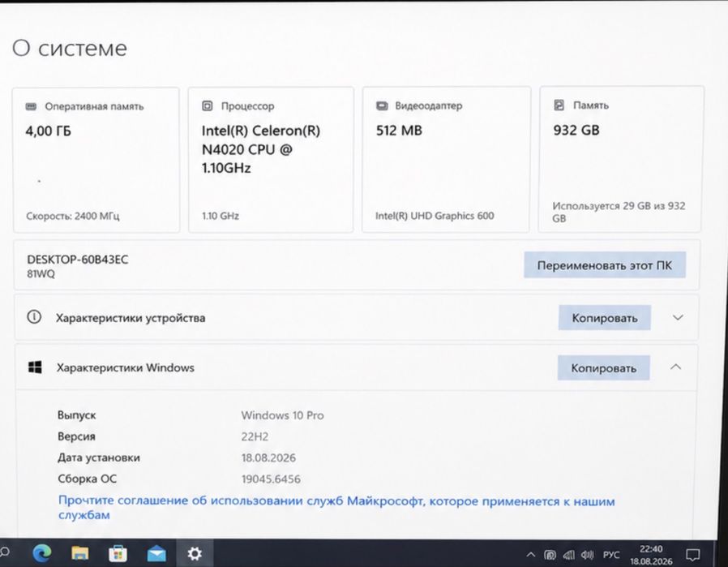Screen dimensions: 728x567
Task: Click Intel(R) UHD Graphics 600 text
Action: pyautogui.click(x=435, y=216)
